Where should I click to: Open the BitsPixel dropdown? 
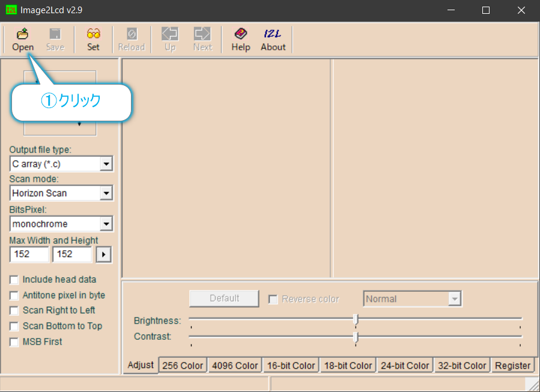click(x=106, y=223)
